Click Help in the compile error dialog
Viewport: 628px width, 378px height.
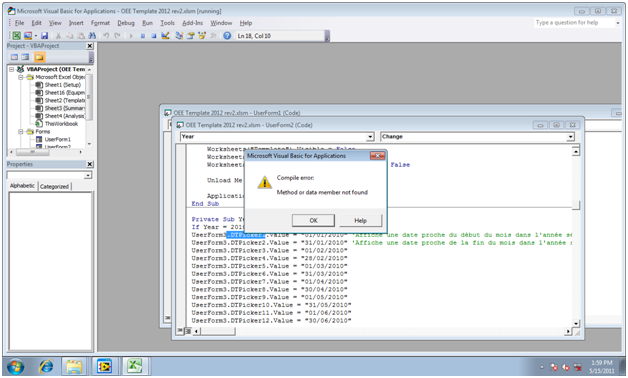point(360,220)
